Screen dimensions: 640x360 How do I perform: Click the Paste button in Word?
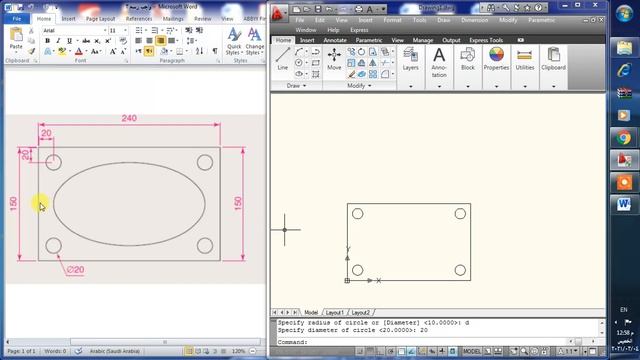coord(16,39)
